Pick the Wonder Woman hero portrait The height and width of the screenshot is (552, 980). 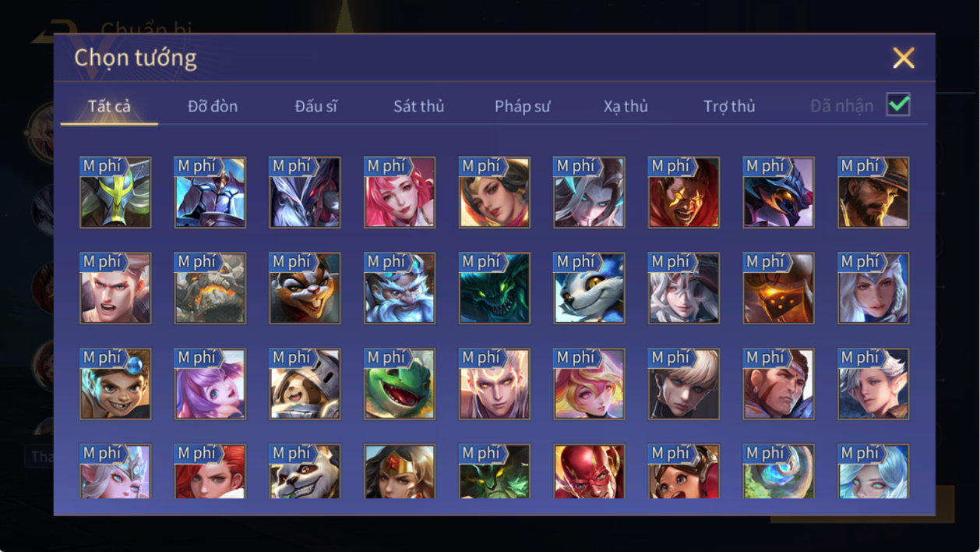(x=400, y=471)
